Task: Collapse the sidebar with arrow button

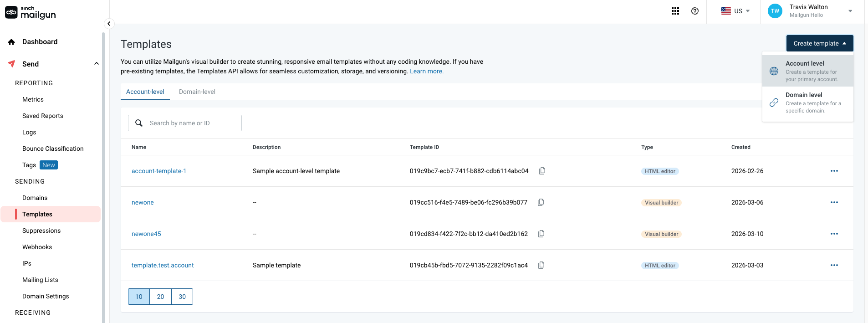Action: pyautogui.click(x=109, y=24)
